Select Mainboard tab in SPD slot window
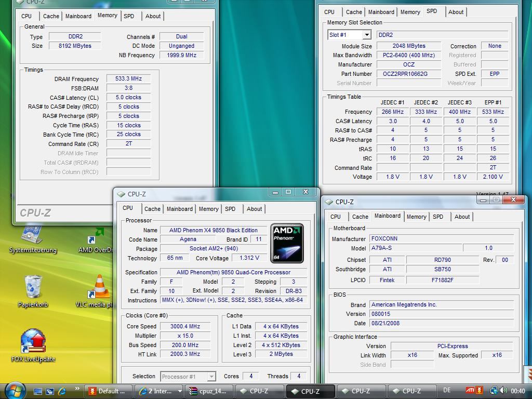532x399 pixels. tap(381, 12)
